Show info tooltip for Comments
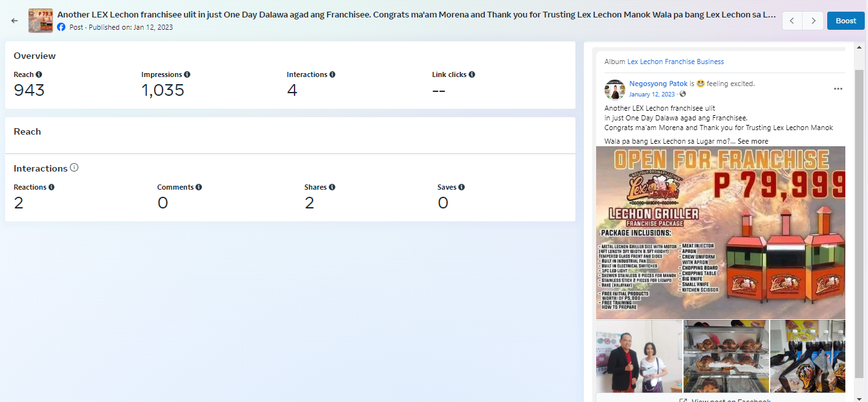This screenshot has height=402, width=868. pos(199,187)
